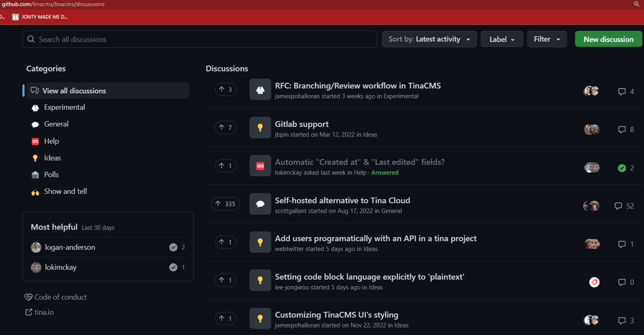This screenshot has height=335, width=644.
Task: Click the speech bubble icon beside Self-hosted alternative
Action: click(x=260, y=205)
